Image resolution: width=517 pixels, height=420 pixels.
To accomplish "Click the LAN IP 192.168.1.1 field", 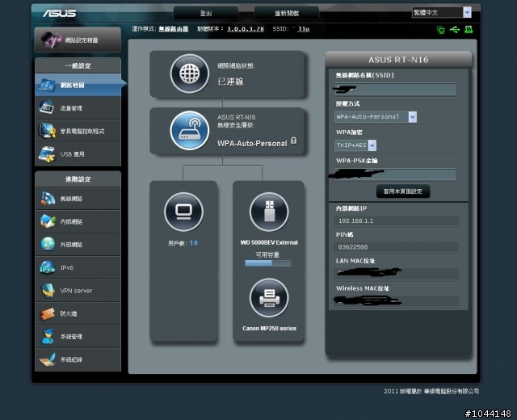I will coord(396,220).
